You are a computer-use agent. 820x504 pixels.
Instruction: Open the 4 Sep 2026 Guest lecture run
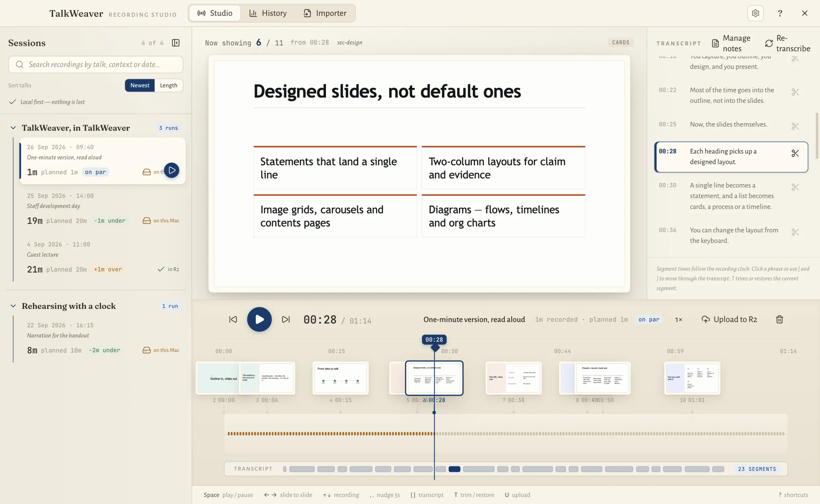pos(102,257)
